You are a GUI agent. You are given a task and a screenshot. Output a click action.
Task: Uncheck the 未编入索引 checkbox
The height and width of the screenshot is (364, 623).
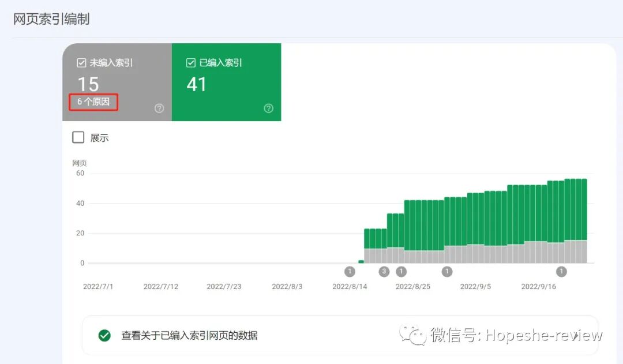point(81,62)
